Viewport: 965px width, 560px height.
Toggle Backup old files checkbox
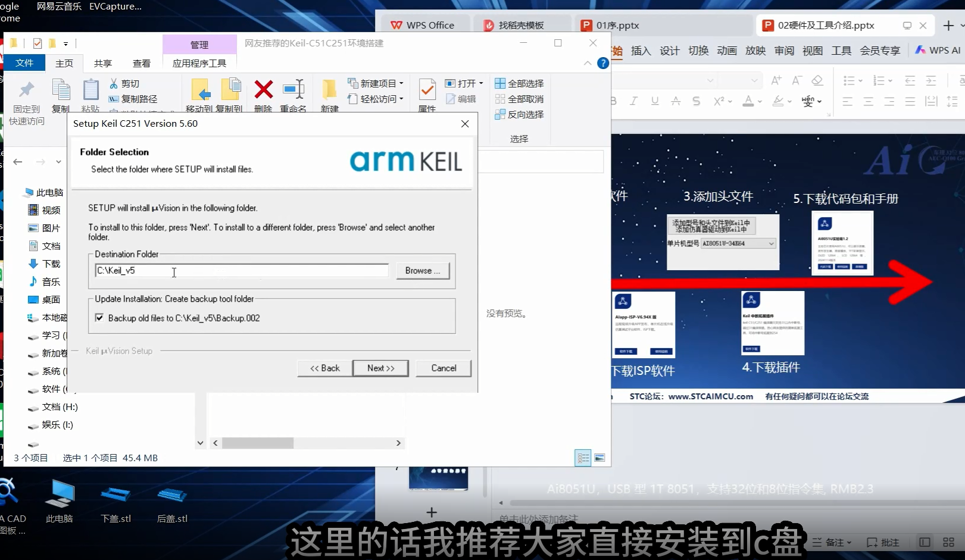point(99,318)
